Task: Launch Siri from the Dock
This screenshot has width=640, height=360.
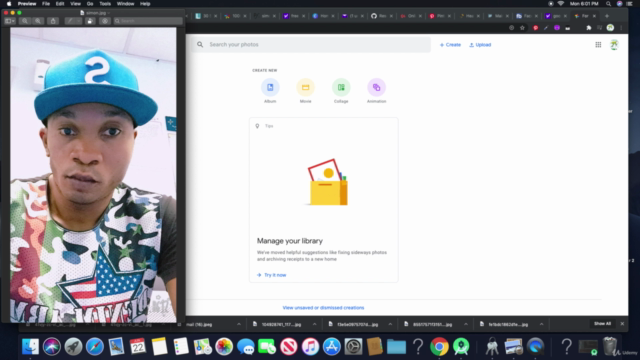Action: point(52,347)
